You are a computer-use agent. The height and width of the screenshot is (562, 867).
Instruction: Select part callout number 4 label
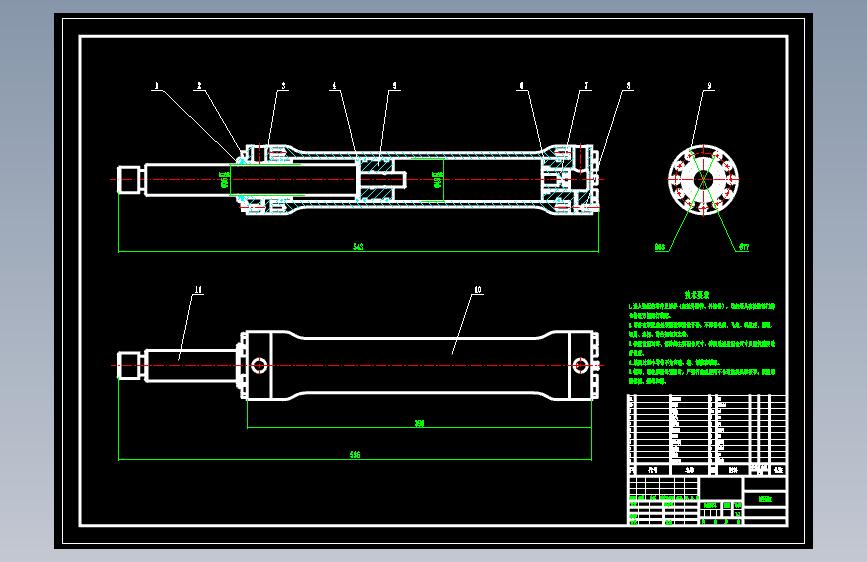coord(334,86)
